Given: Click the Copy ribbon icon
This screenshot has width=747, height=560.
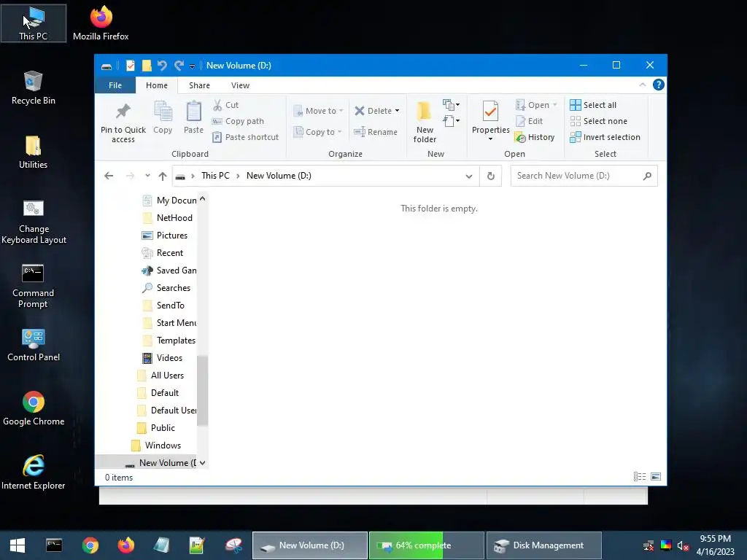Looking at the screenshot, I should click(163, 111).
